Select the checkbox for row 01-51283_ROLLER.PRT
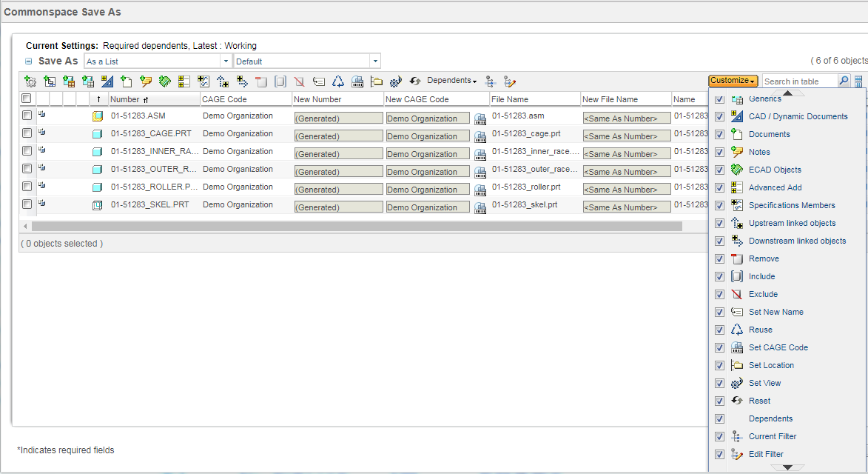This screenshot has height=474, width=868. coord(27,186)
